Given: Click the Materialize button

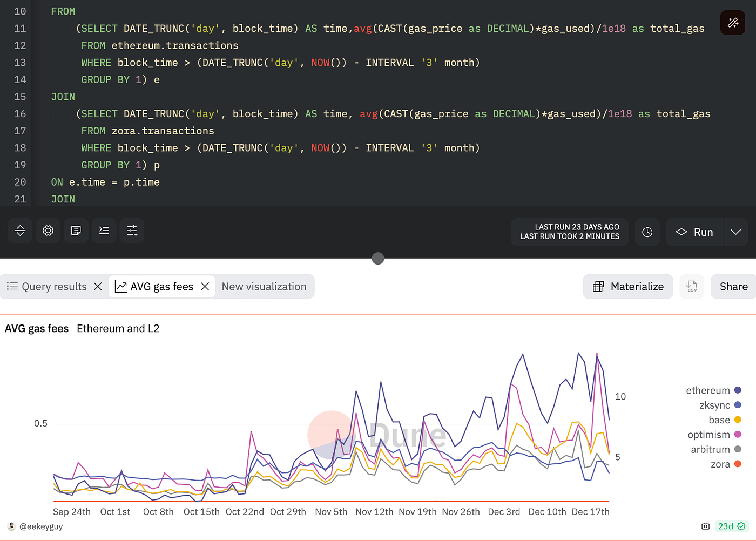Looking at the screenshot, I should tap(628, 287).
